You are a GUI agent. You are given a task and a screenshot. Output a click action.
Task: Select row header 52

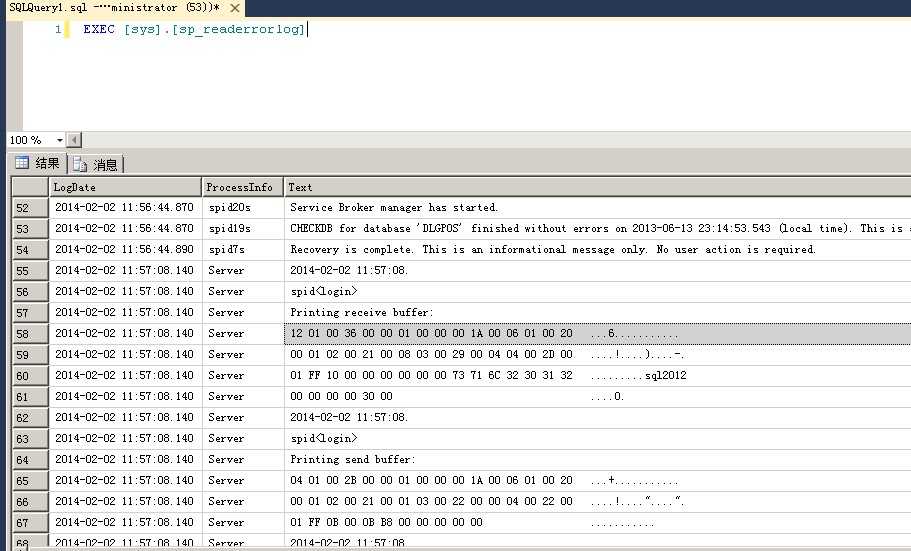(30, 208)
